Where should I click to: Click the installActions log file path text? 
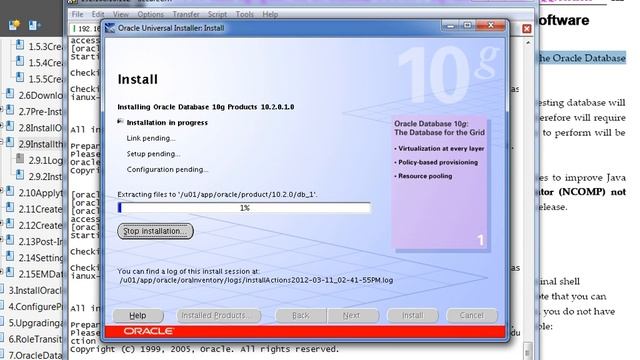coord(256,280)
